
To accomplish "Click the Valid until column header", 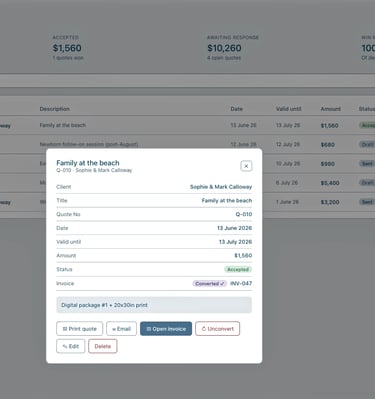I will coord(288,109).
